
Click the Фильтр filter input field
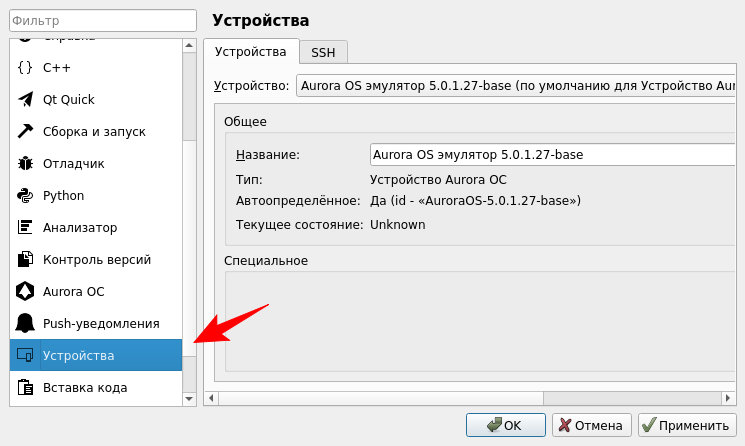pos(100,21)
